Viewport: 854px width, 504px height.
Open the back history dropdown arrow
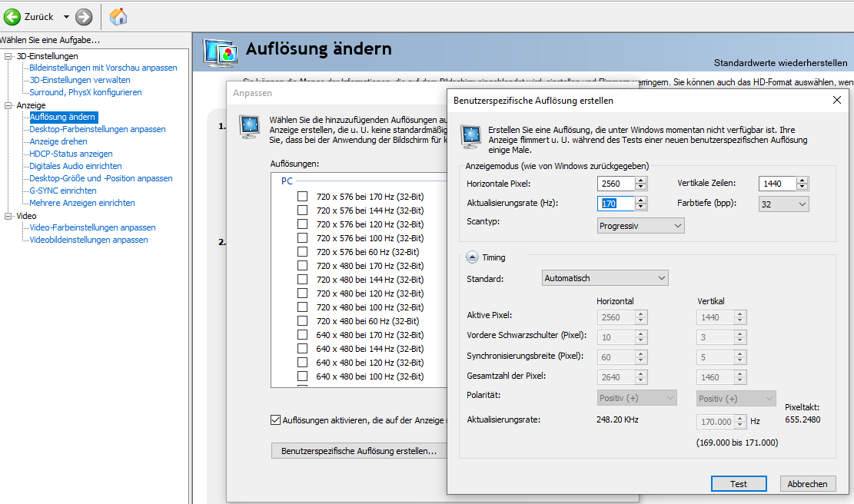(x=66, y=17)
